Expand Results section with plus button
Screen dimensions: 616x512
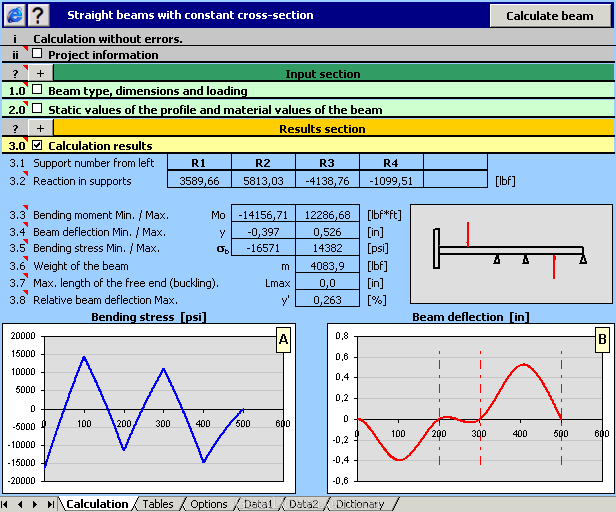[x=40, y=128]
